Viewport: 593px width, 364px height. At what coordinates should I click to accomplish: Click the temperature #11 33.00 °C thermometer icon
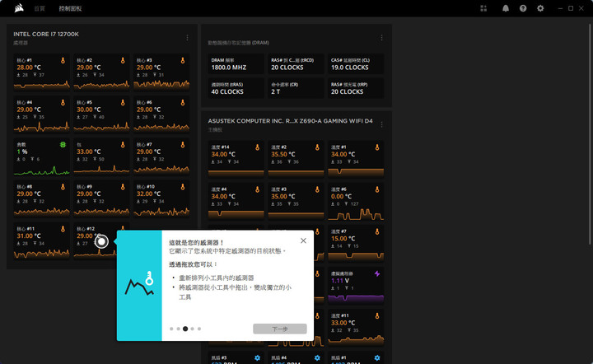tap(377, 316)
